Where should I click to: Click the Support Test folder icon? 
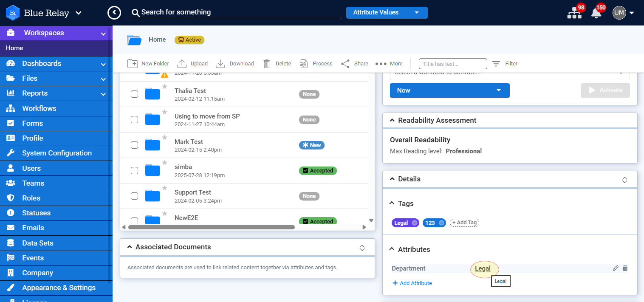pos(153,196)
